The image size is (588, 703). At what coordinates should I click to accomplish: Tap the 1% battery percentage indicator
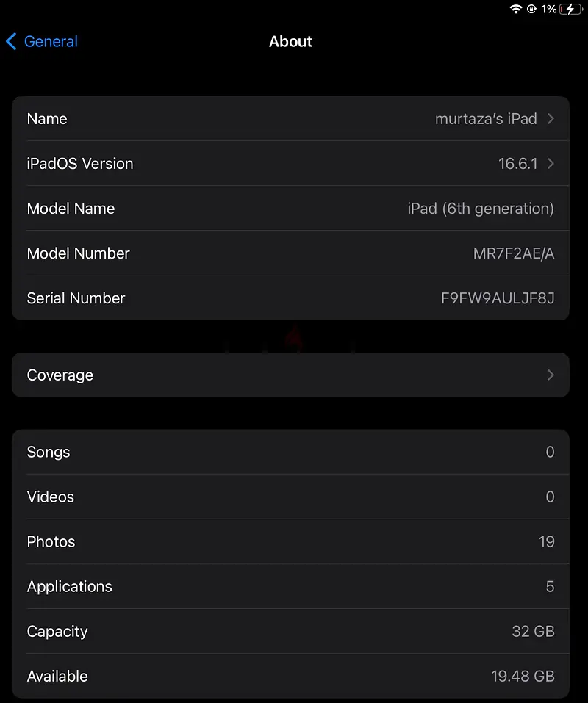coord(548,9)
